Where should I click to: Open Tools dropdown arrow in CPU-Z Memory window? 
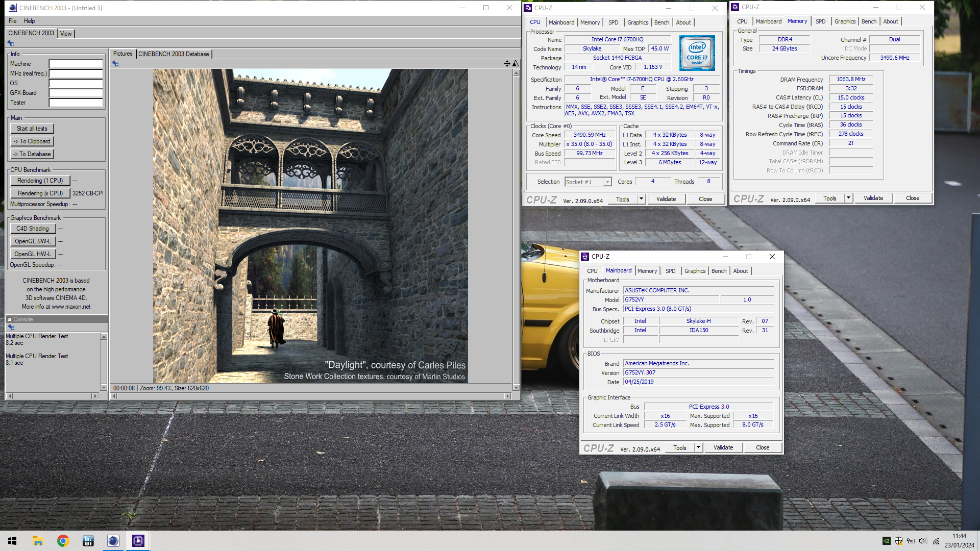tap(848, 198)
